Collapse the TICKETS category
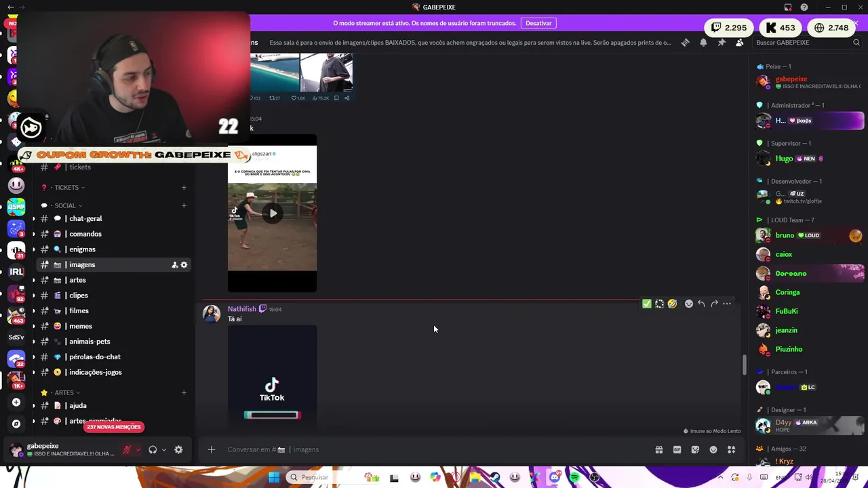Image resolution: width=868 pixels, height=488 pixels. point(66,187)
